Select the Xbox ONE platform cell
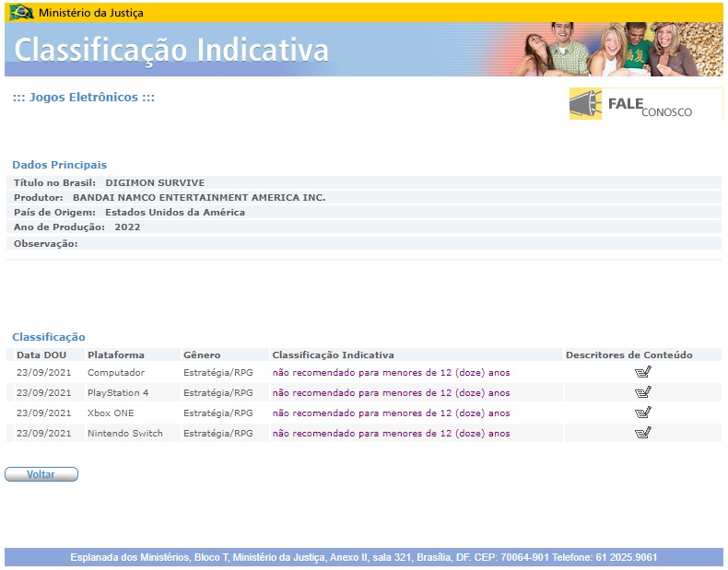This screenshot has height=570, width=728. click(x=111, y=413)
